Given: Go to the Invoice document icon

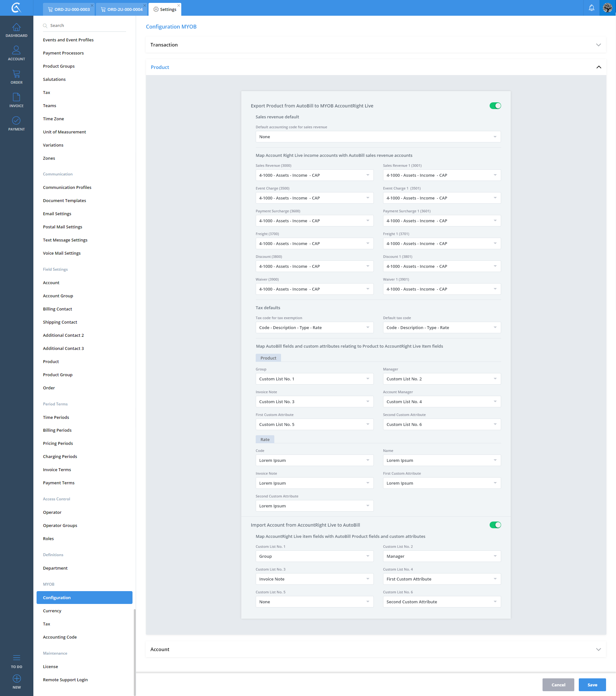Looking at the screenshot, I should pos(16,98).
